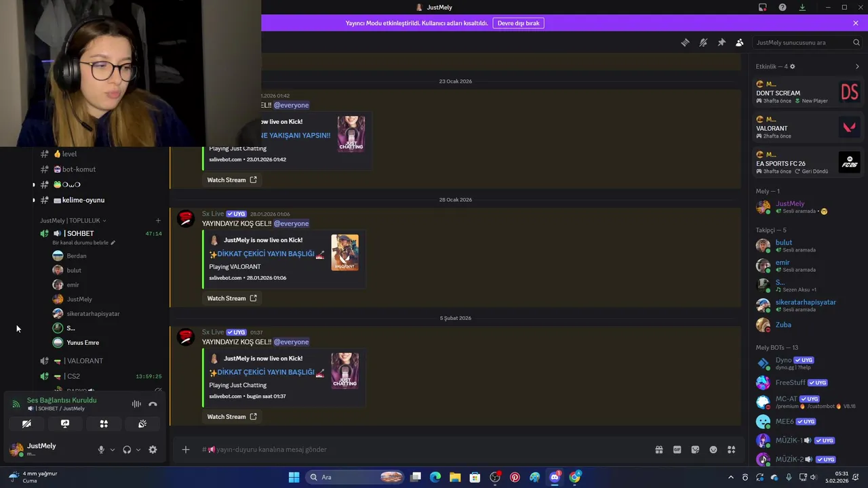Open the Threads icon in channel header
The width and height of the screenshot is (868, 488).
point(685,42)
